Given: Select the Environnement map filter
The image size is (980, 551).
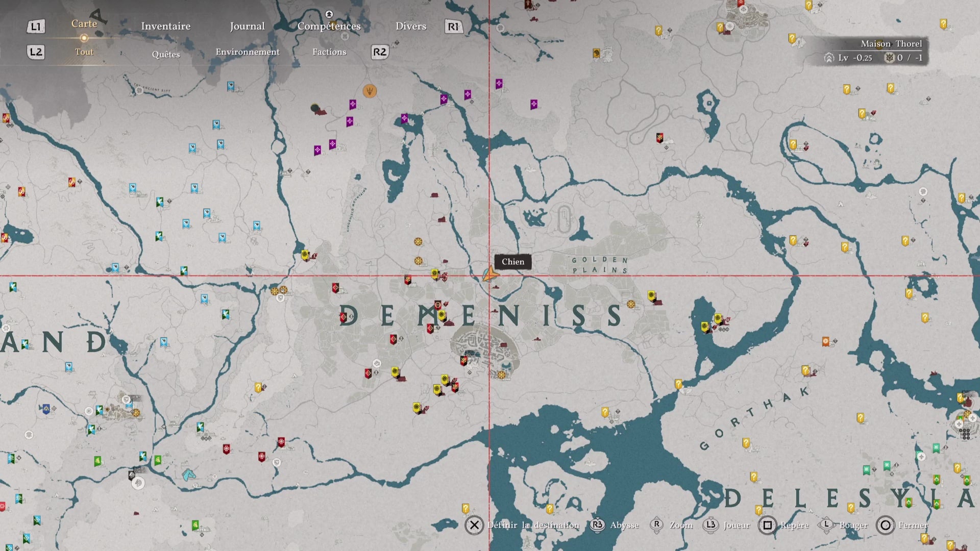Looking at the screenshot, I should 247,52.
